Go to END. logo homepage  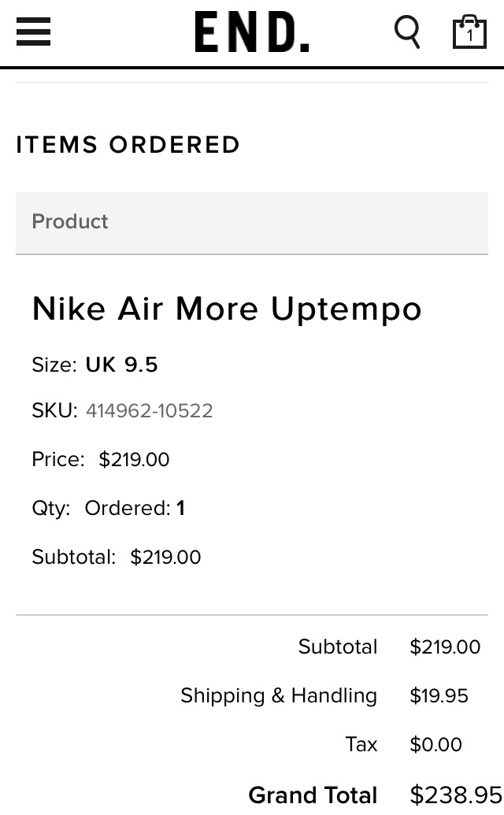click(252, 32)
